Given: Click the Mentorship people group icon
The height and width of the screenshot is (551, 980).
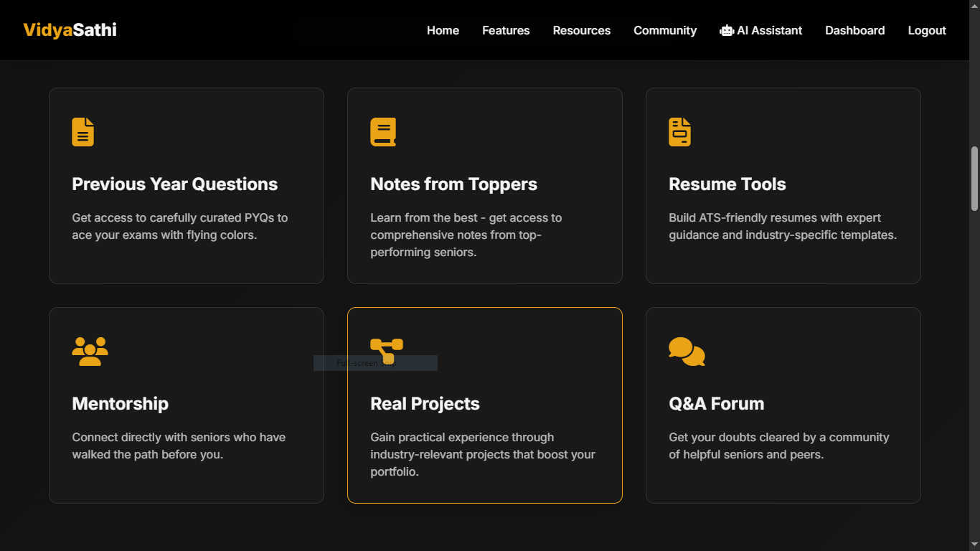Looking at the screenshot, I should tap(90, 352).
